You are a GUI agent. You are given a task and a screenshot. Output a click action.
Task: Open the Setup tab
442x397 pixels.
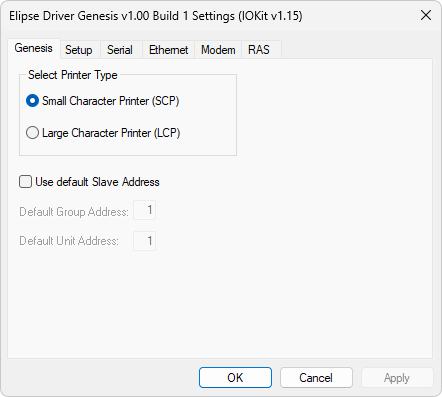[x=79, y=50]
